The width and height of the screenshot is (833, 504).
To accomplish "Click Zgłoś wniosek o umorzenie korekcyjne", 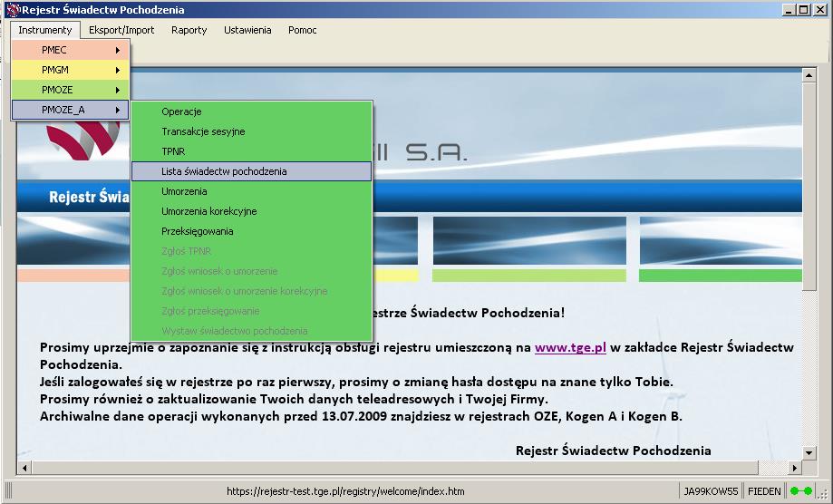I will click(x=251, y=291).
